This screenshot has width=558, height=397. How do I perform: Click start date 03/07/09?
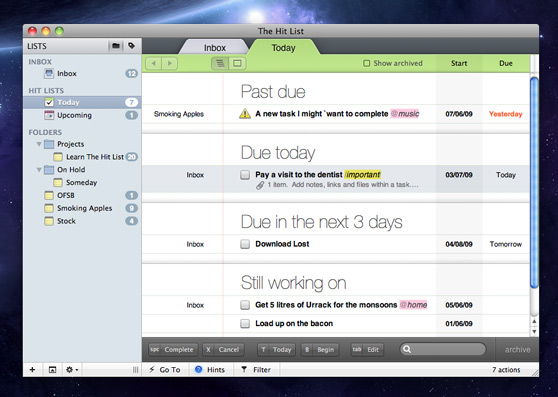[459, 175]
